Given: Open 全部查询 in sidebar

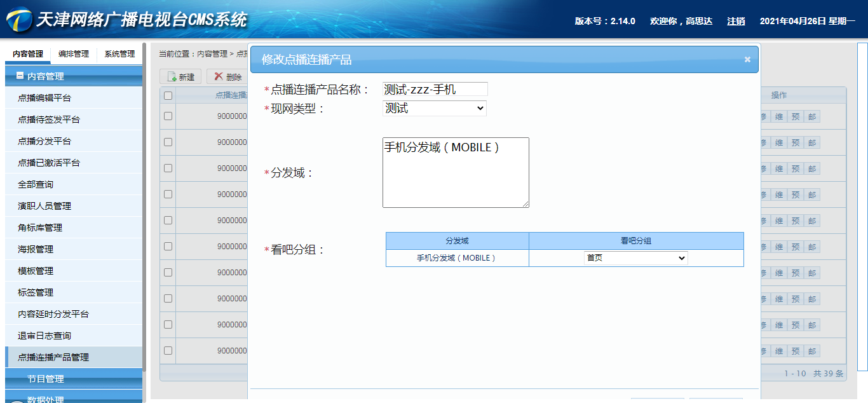Looking at the screenshot, I should (x=74, y=184).
